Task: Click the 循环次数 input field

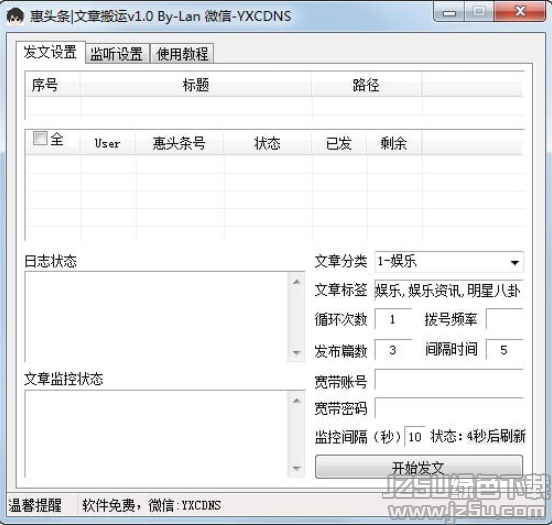Action: pos(393,319)
